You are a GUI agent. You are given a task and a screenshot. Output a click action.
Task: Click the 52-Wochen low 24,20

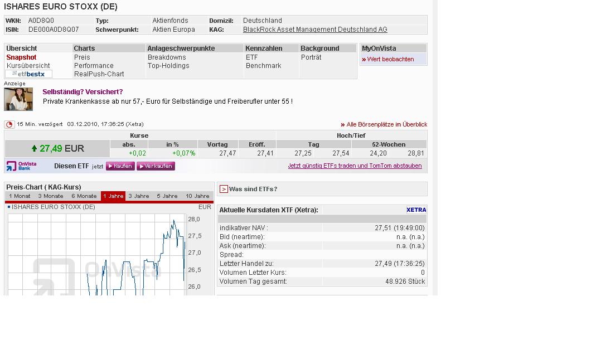click(378, 153)
